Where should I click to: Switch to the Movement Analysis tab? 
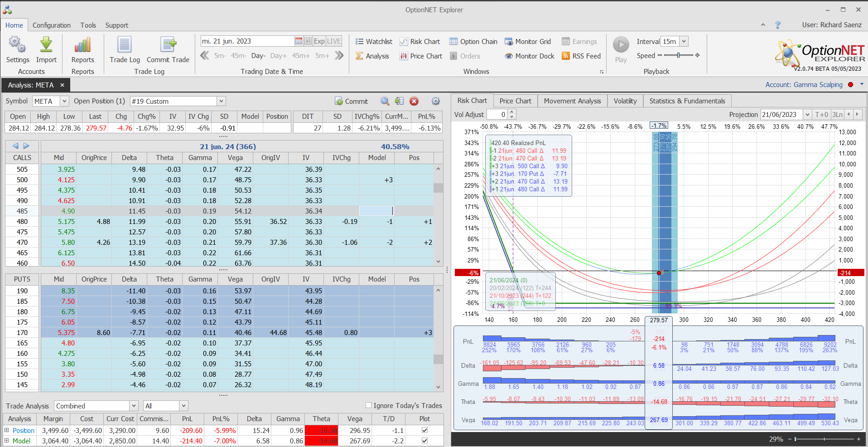pyautogui.click(x=573, y=101)
